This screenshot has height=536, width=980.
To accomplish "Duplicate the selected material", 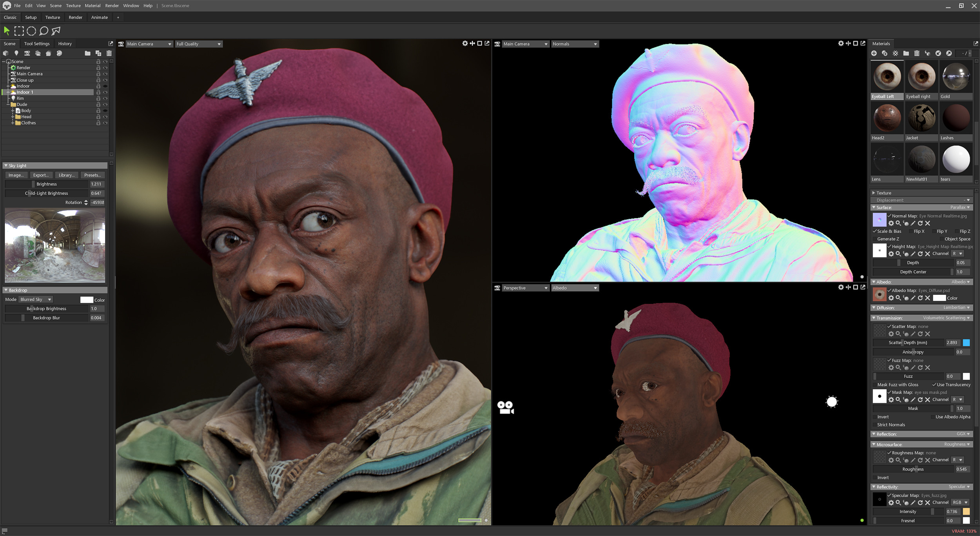I will [885, 53].
